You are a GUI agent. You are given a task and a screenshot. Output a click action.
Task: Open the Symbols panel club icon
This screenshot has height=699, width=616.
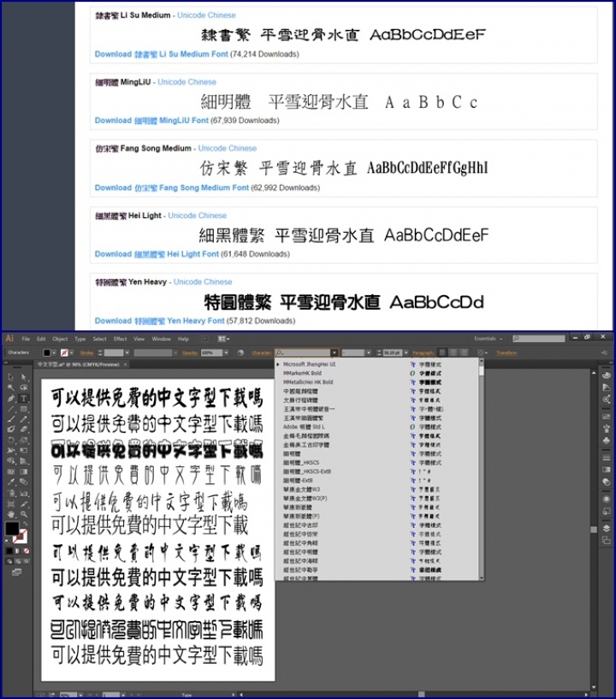click(x=607, y=441)
